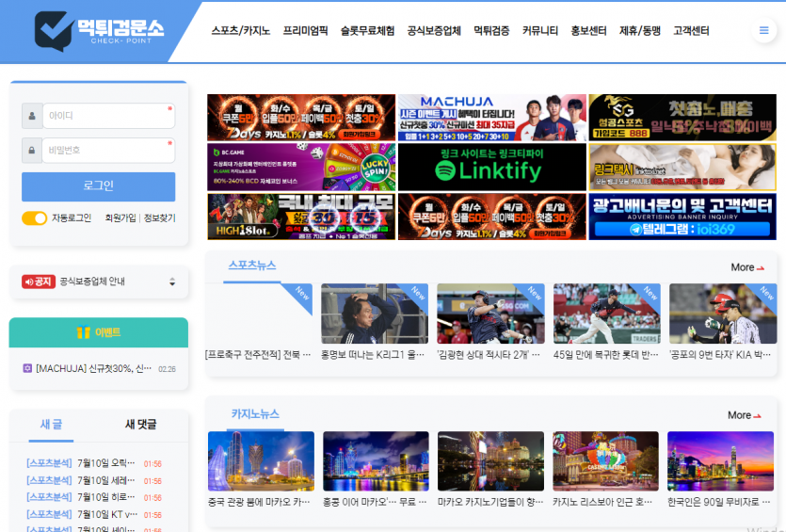Image resolution: width=786 pixels, height=532 pixels.
Task: Switch to the 새 글 tab
Action: (x=51, y=425)
